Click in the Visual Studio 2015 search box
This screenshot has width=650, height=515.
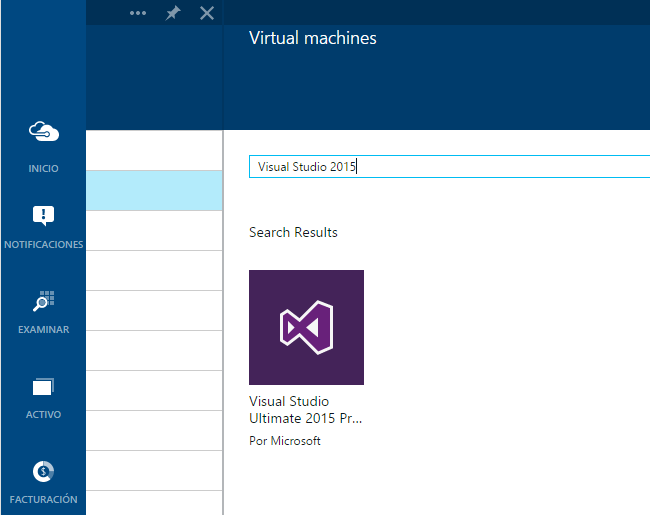pyautogui.click(x=448, y=167)
